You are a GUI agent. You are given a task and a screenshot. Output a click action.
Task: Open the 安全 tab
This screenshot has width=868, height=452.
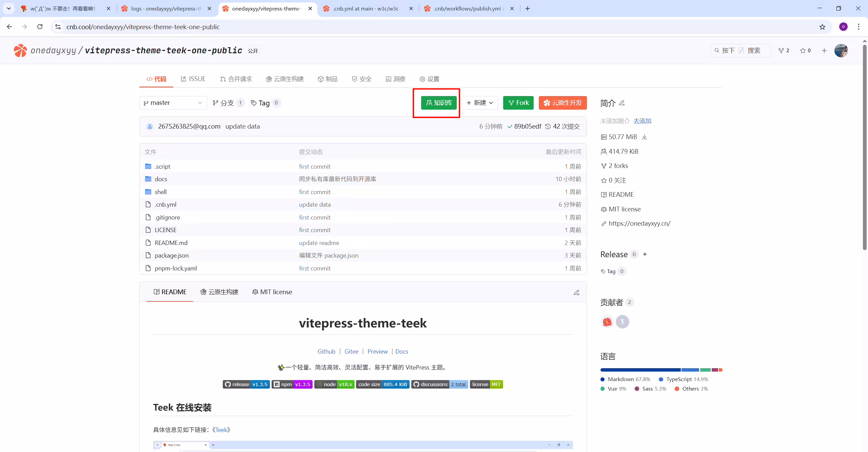pos(361,79)
